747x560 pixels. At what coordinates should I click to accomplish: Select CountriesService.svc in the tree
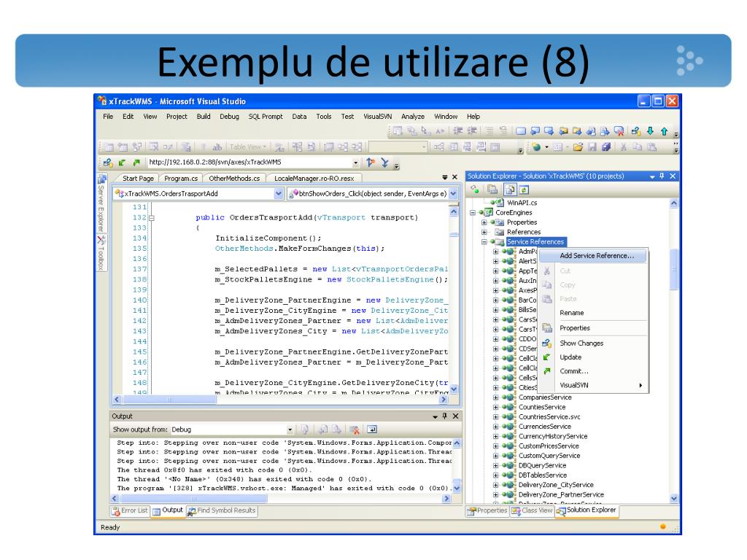click(549, 417)
